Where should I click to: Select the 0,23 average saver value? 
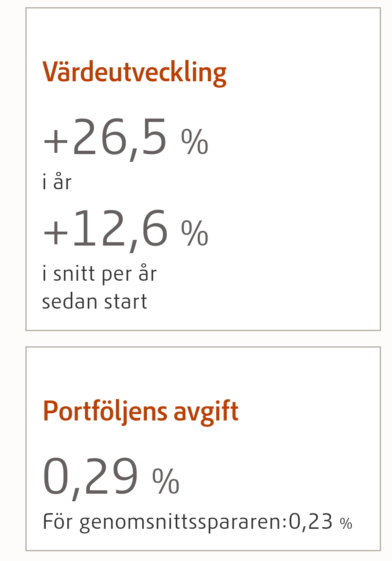click(311, 522)
